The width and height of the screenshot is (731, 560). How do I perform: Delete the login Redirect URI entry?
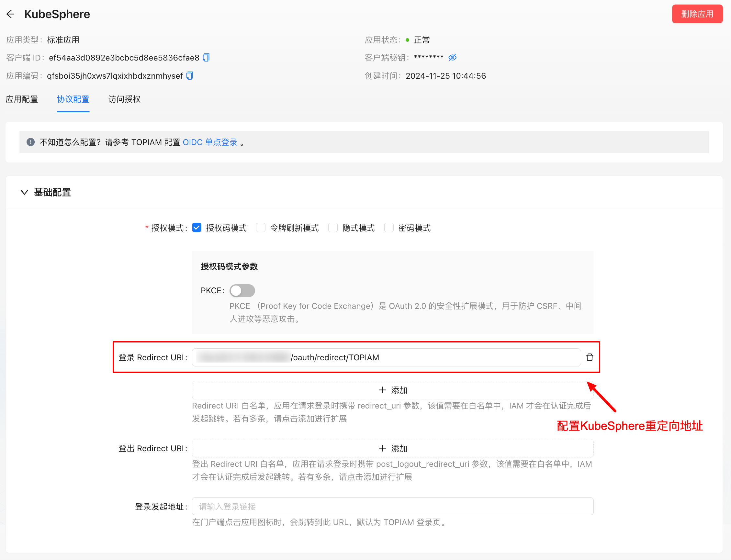(589, 357)
